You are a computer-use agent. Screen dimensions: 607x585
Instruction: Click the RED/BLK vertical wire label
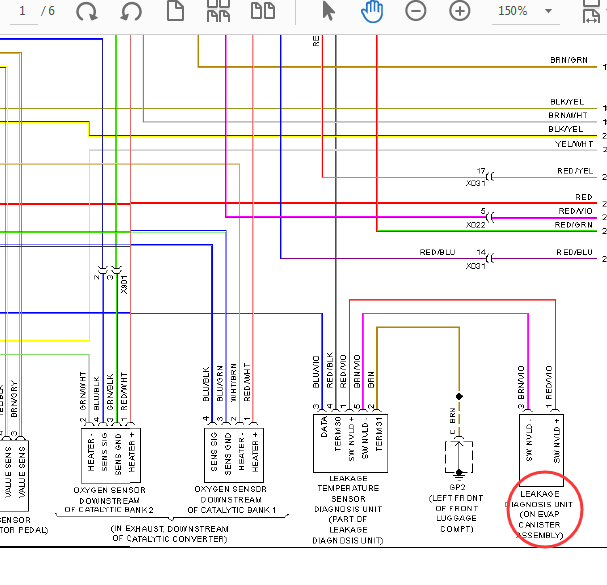330,370
